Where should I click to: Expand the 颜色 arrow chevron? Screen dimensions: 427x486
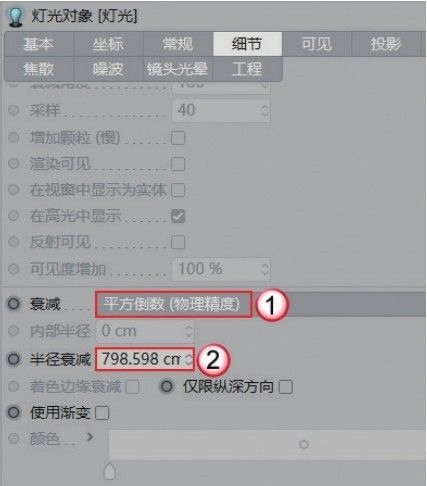(90, 437)
